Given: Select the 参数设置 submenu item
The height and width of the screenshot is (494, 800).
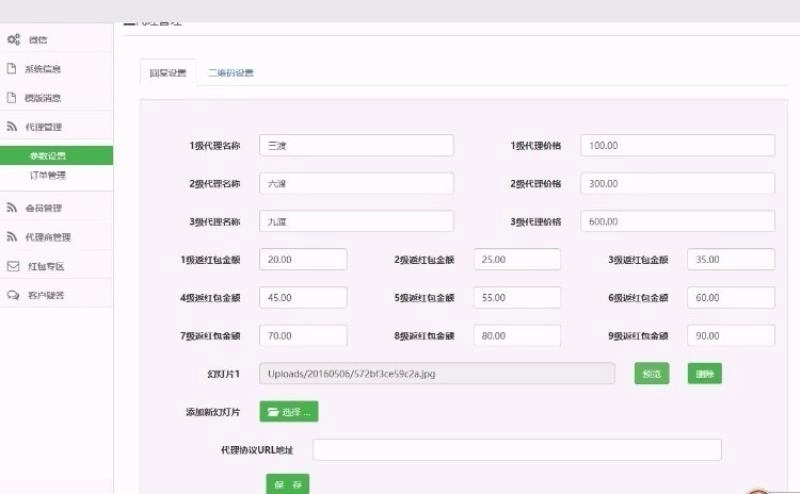Looking at the screenshot, I should pos(56,156).
